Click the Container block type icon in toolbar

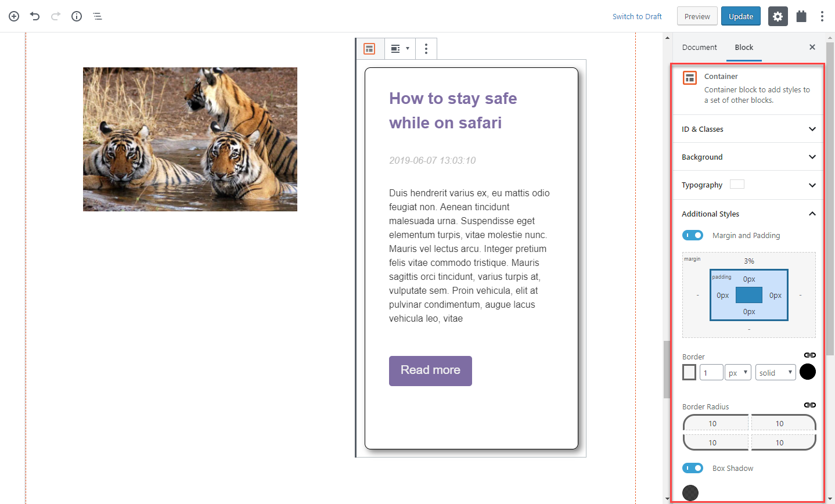[369, 49]
